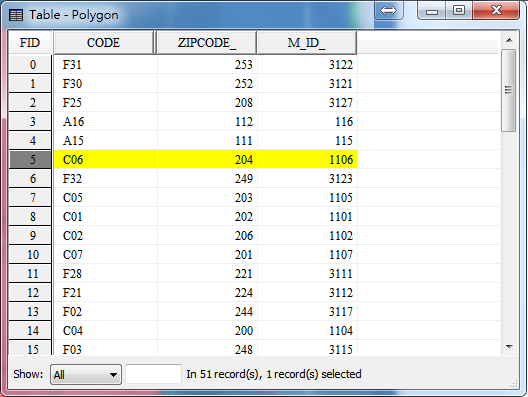Click the ZIPCODE_ cell 112
The height and width of the screenshot is (397, 528).
pyautogui.click(x=207, y=121)
